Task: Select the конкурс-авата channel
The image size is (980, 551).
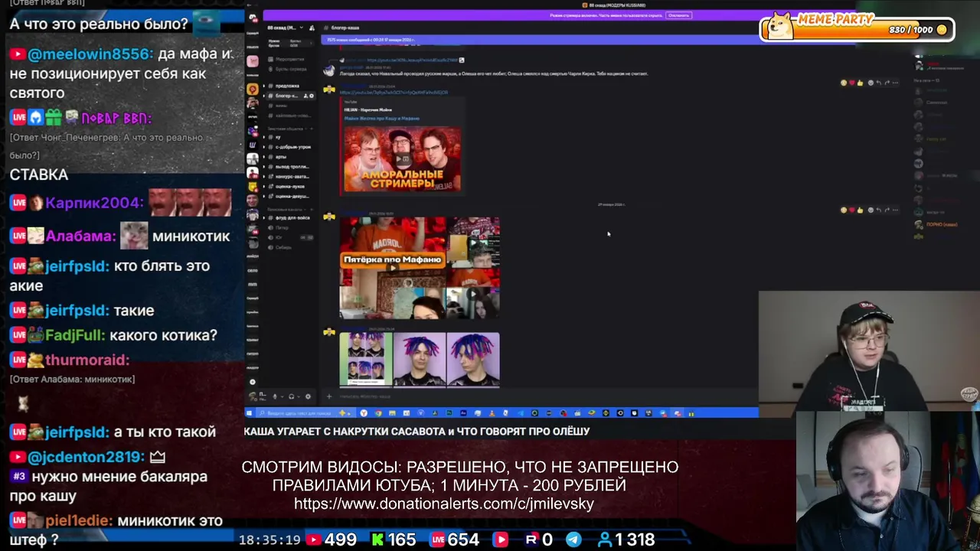Action: [289, 177]
